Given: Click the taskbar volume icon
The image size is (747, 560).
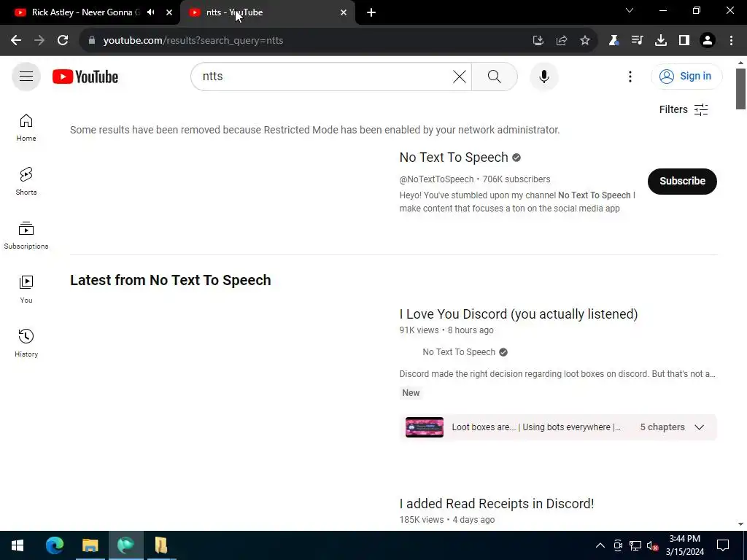Looking at the screenshot, I should 652,545.
